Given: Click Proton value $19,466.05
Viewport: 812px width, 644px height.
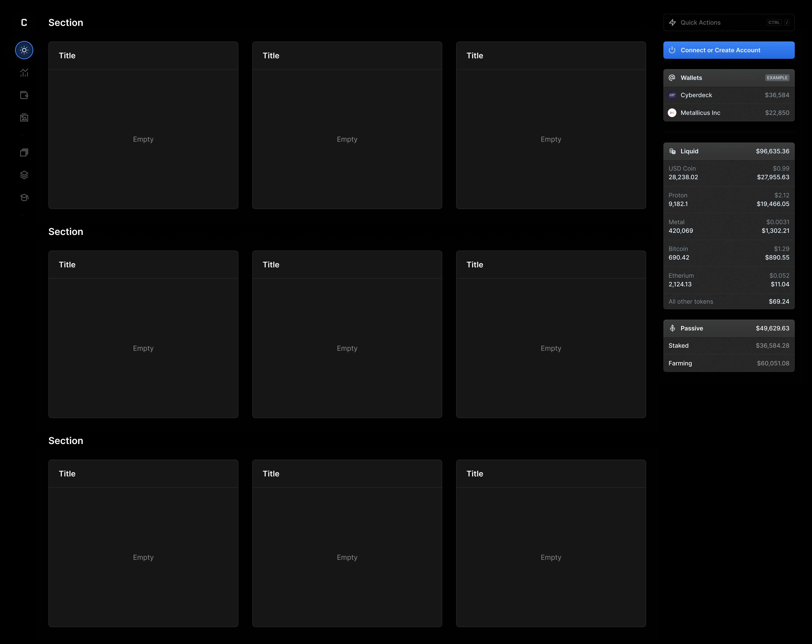Looking at the screenshot, I should [773, 204].
